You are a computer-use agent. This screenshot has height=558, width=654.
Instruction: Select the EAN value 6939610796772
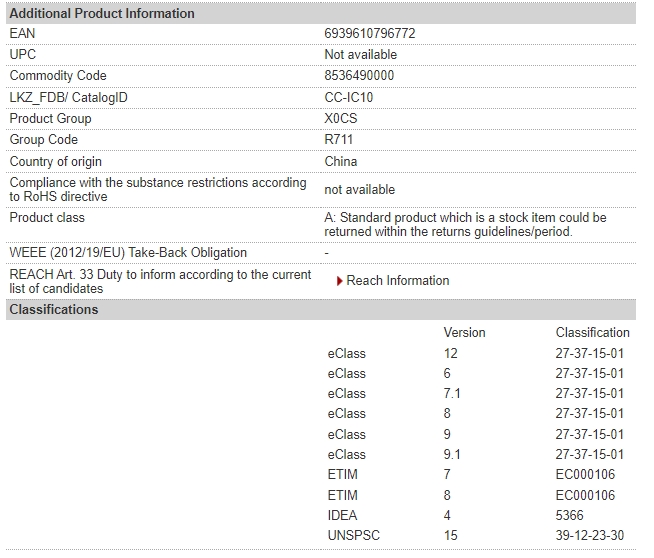tap(370, 33)
